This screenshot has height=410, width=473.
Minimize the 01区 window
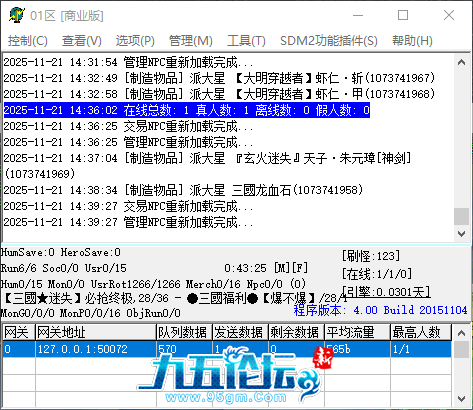[358, 15]
